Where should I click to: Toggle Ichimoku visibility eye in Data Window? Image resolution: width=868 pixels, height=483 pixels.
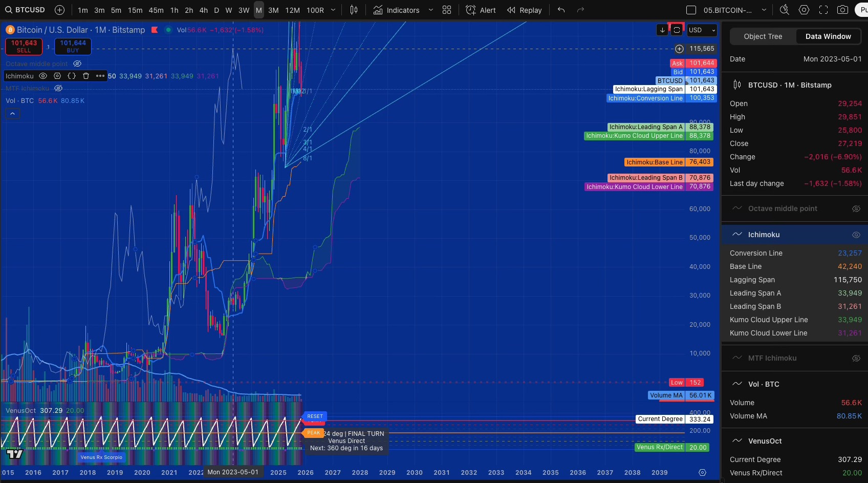point(856,235)
